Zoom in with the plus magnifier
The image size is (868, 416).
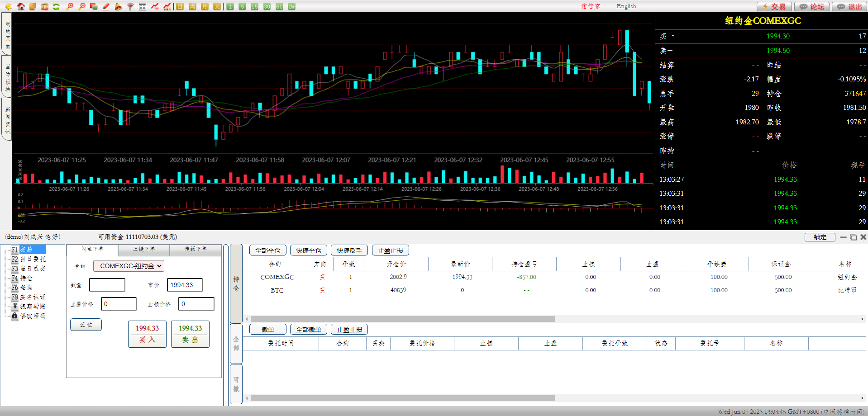(69, 6)
